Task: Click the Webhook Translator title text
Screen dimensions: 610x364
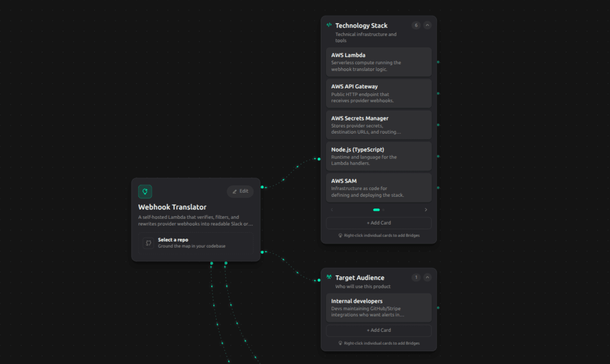Action: (172, 207)
